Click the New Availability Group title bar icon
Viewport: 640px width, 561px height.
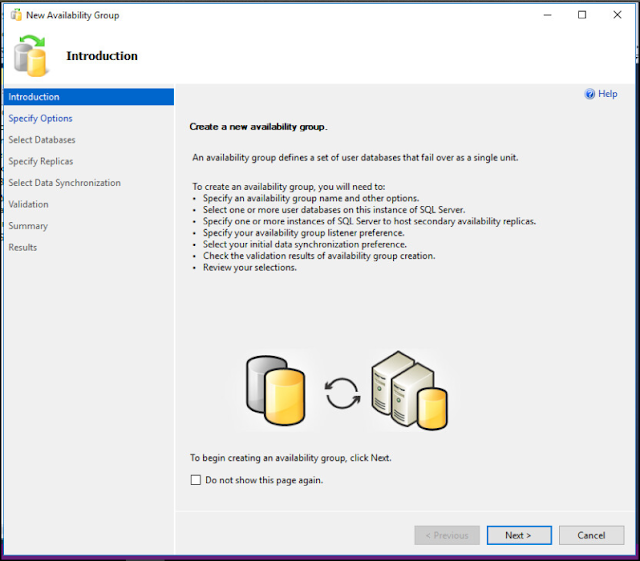[16, 15]
